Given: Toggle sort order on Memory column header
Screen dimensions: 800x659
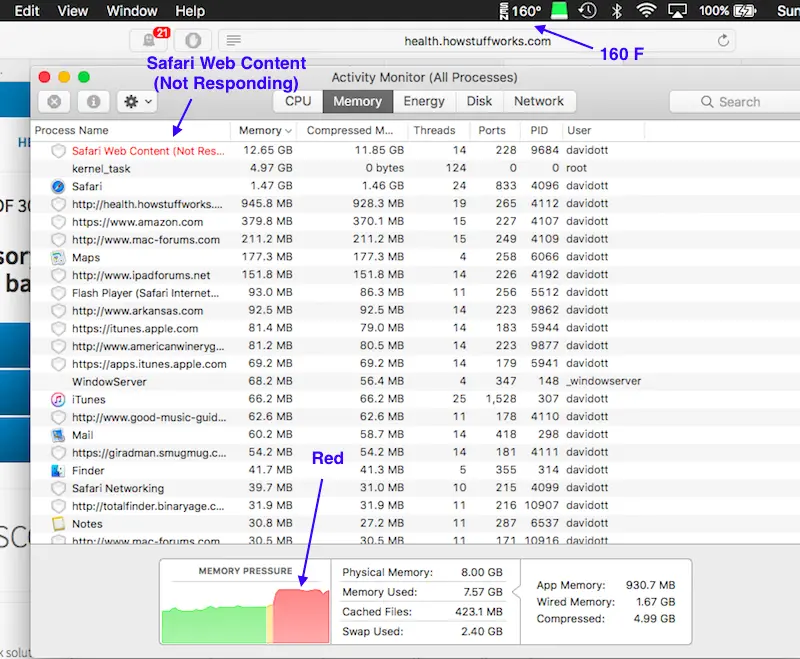Looking at the screenshot, I should coord(264,130).
